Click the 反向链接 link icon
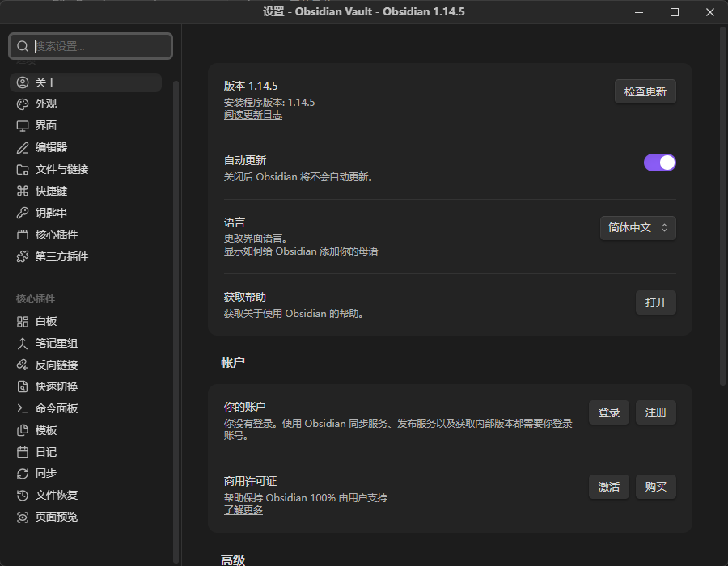This screenshot has height=566, width=728. [23, 365]
